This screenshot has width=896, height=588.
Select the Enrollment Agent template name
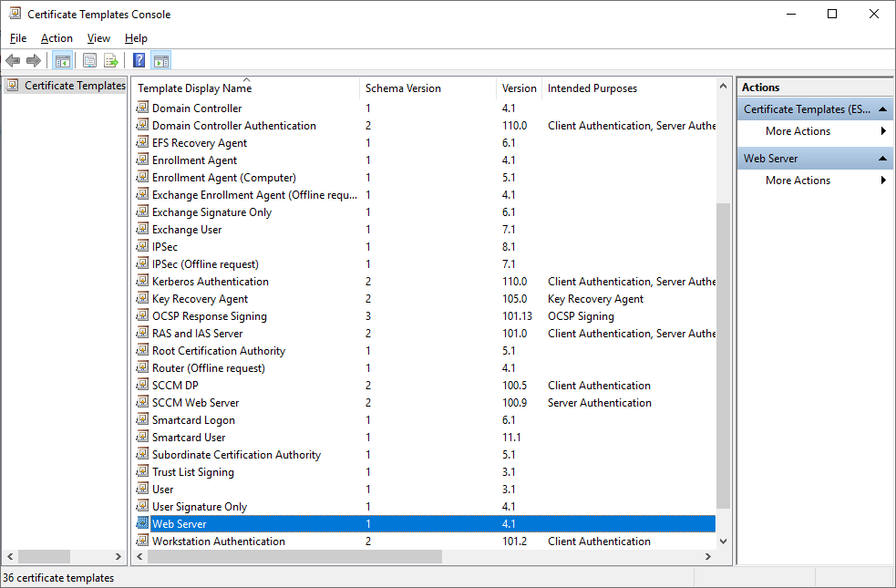[x=194, y=160]
